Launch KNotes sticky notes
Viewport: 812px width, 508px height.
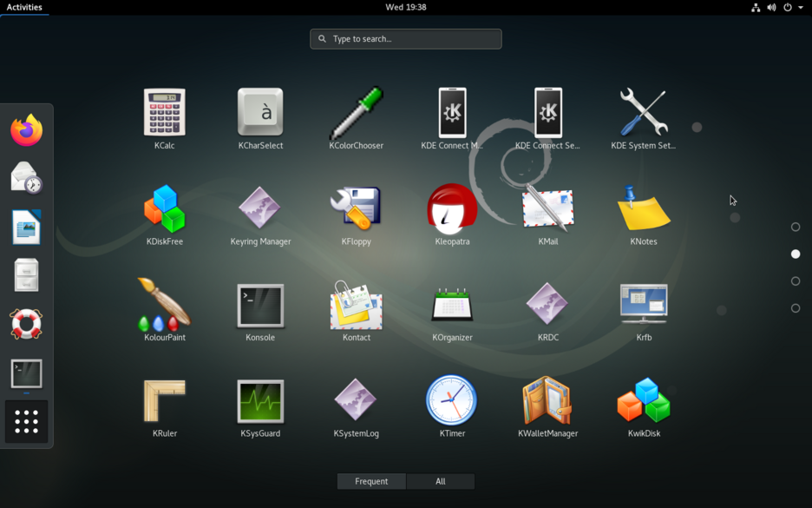click(x=644, y=214)
